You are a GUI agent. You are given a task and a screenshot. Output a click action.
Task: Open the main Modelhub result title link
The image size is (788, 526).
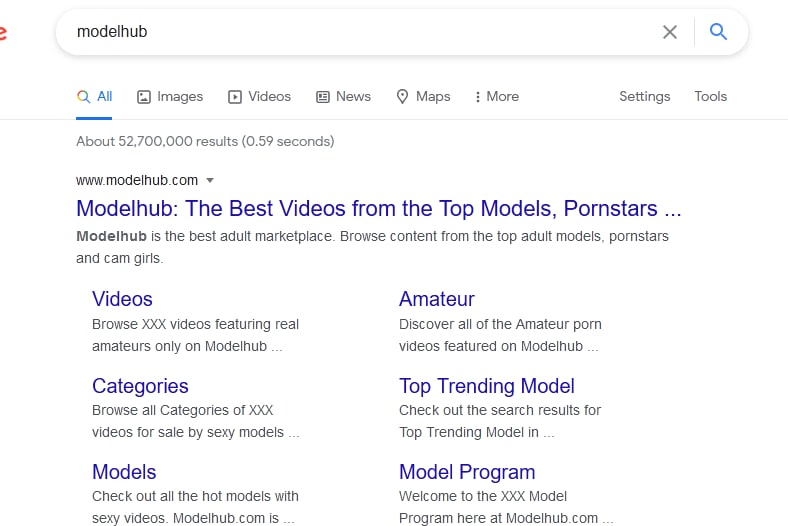(x=378, y=208)
